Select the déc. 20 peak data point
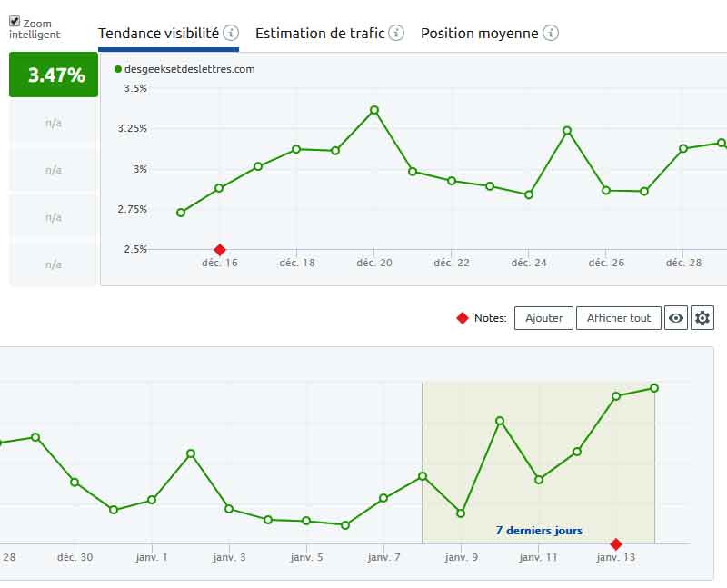The image size is (727, 588). (x=374, y=110)
